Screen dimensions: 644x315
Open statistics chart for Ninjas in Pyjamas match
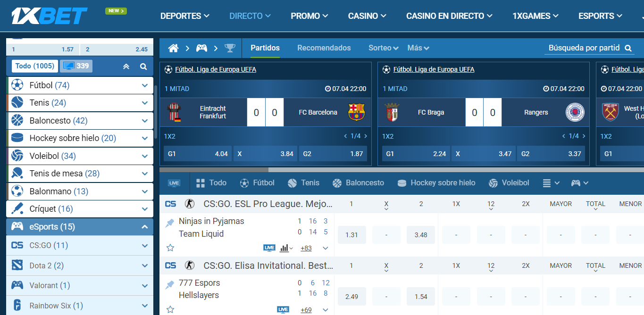286,248
